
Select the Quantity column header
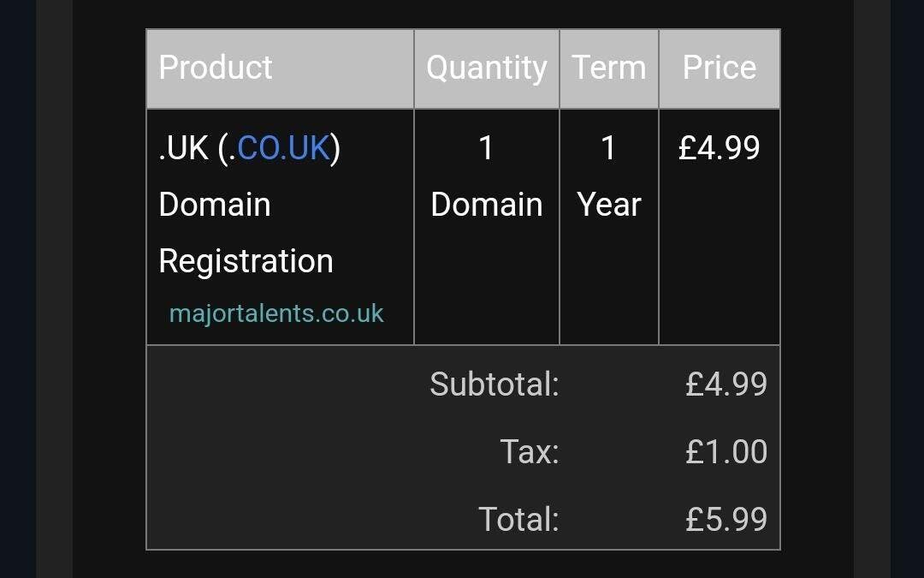pos(486,68)
